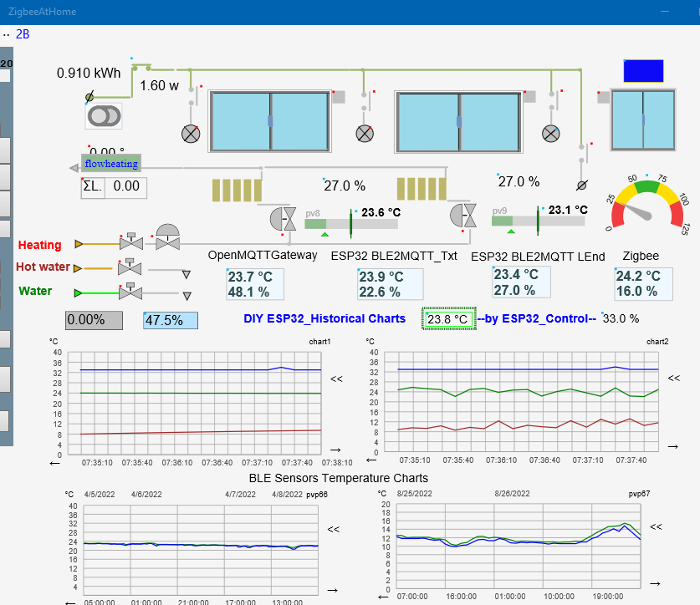Screen dimensions: 700x605
Task: Click the 23.8 °C setpoint field
Action: click(x=449, y=318)
